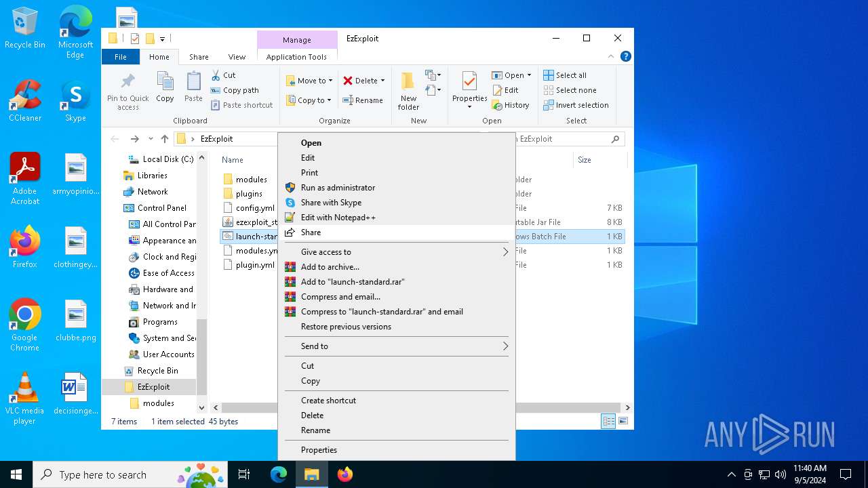The height and width of the screenshot is (488, 868).
Task: Open Microsoft Edge from the taskbar
Action: pos(279,474)
